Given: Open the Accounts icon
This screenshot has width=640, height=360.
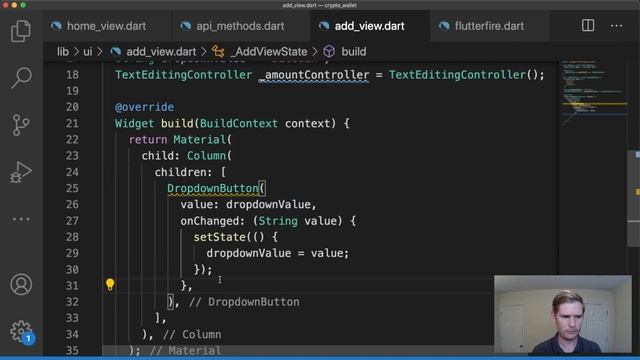Looking at the screenshot, I should tap(21, 284).
